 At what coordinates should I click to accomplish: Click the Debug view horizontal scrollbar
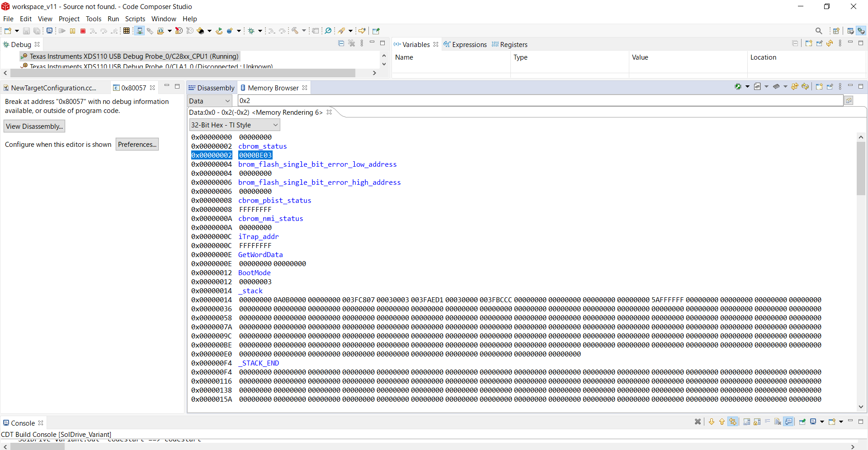[x=183, y=73]
